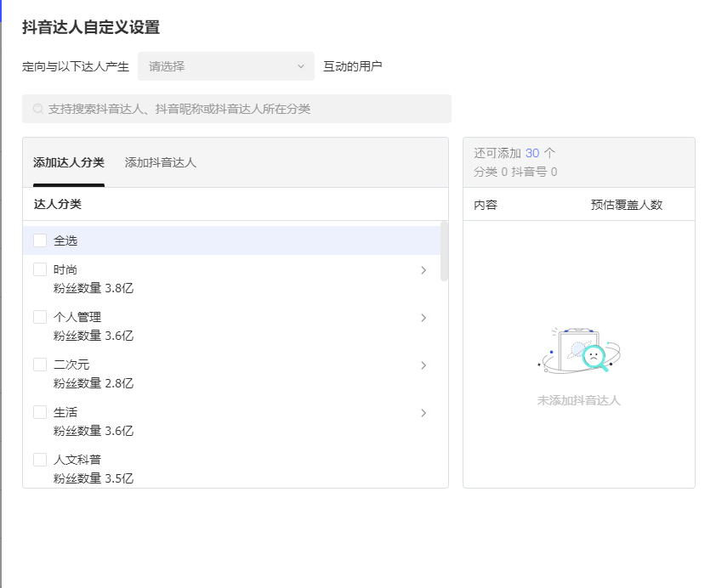Viewport: 716px width, 588px height.
Task: Click the 达人分类 column header
Action: point(58,204)
